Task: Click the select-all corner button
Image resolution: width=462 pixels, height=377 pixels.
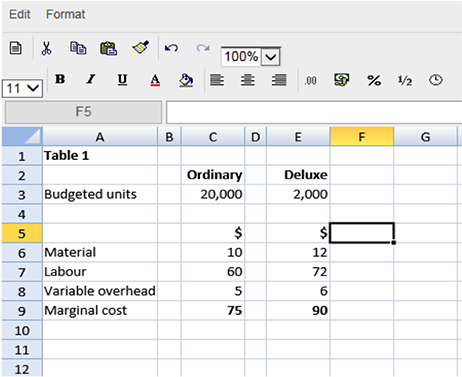Action: point(22,137)
